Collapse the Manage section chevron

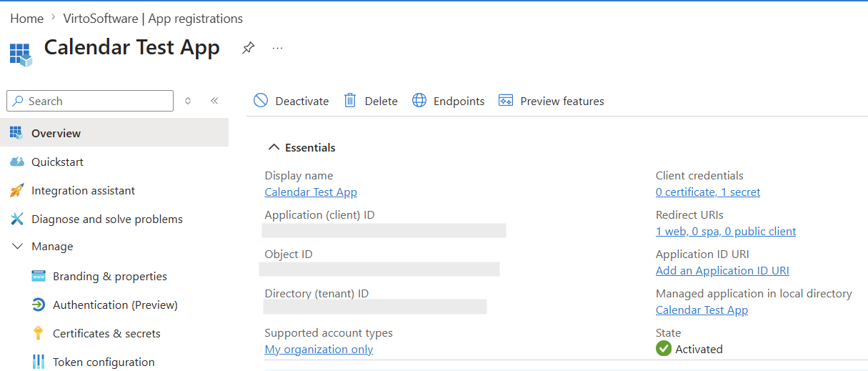click(x=18, y=247)
